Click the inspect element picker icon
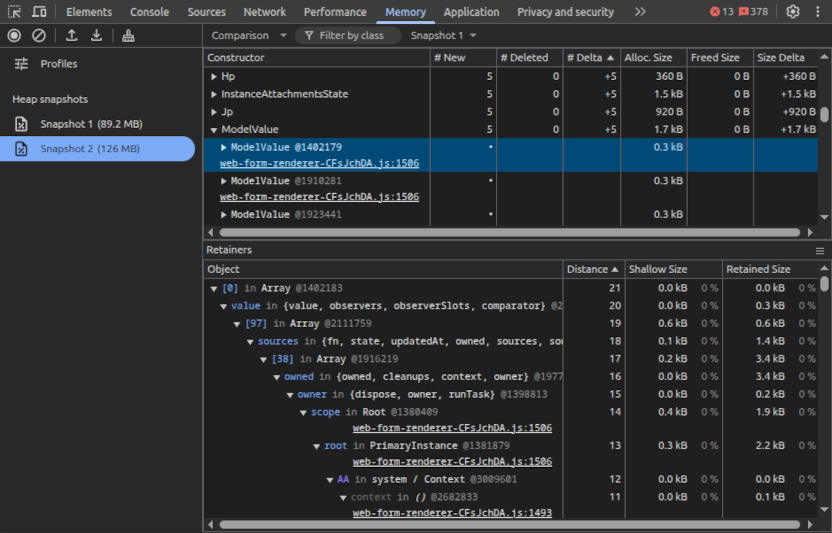This screenshot has height=533, width=832. [14, 12]
